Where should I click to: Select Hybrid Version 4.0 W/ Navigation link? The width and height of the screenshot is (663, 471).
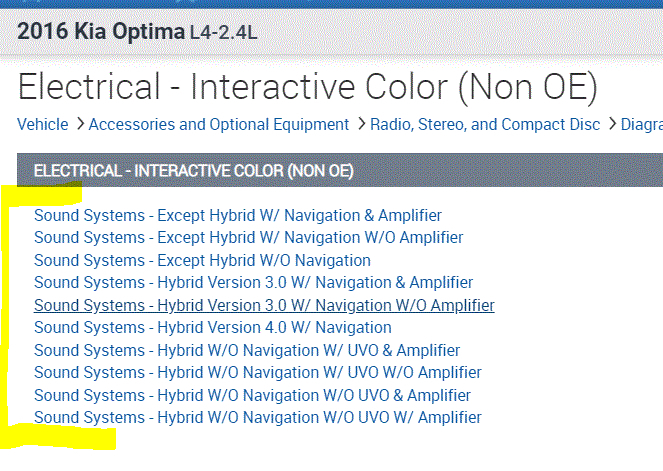(212, 328)
